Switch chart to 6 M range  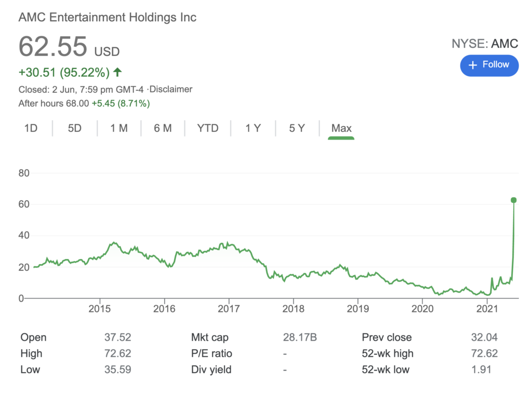(163, 128)
